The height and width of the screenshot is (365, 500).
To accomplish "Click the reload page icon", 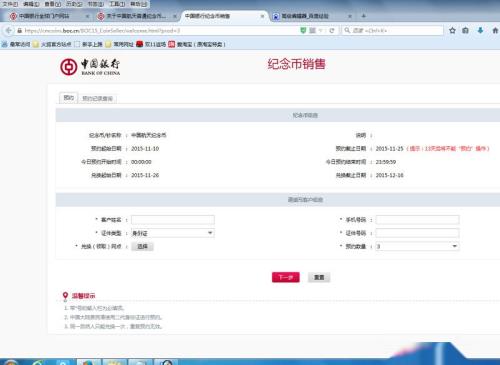I will click(332, 30).
